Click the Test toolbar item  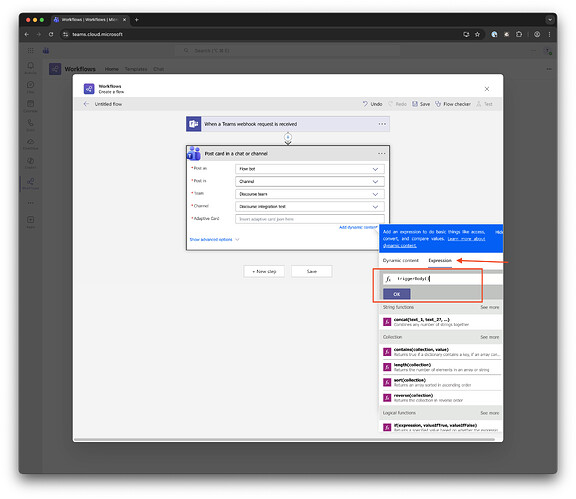click(484, 104)
